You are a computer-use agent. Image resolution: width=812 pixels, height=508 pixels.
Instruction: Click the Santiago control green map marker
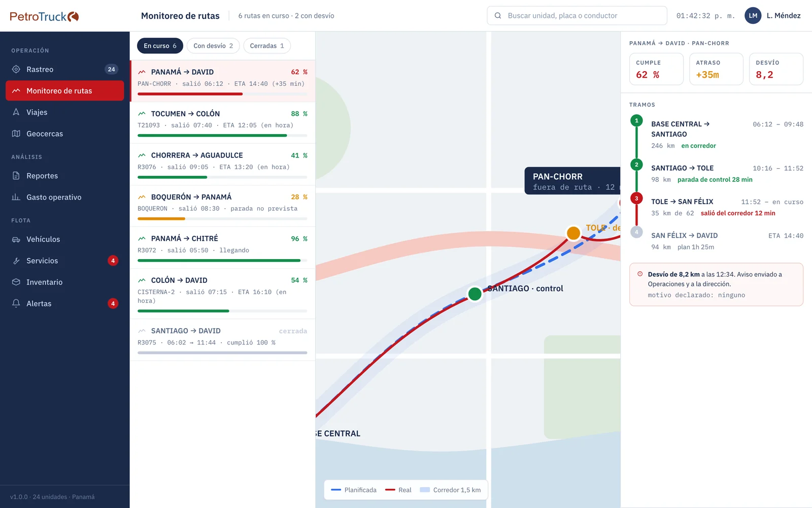(x=475, y=294)
